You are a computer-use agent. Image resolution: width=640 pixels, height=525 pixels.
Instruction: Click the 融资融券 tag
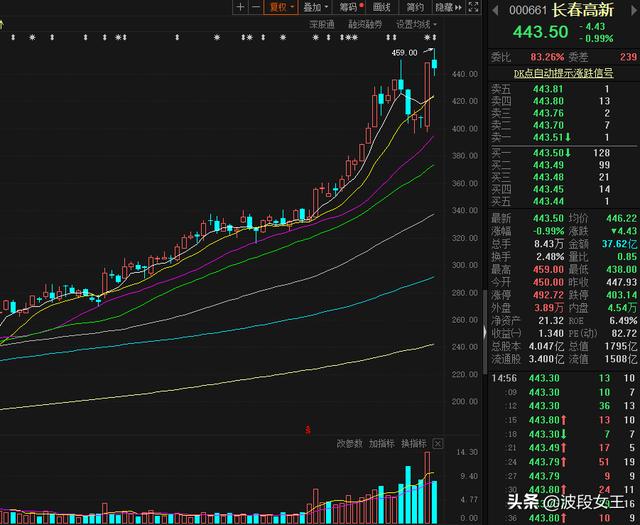coord(365,24)
